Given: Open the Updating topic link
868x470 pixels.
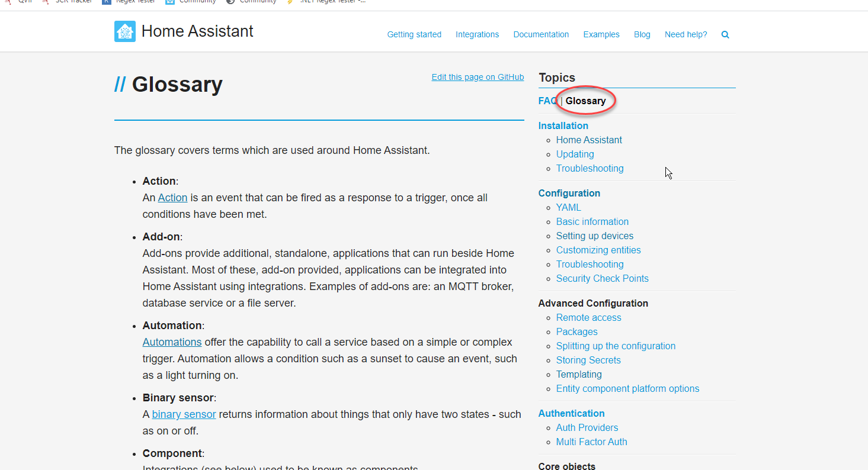Looking at the screenshot, I should 575,154.
